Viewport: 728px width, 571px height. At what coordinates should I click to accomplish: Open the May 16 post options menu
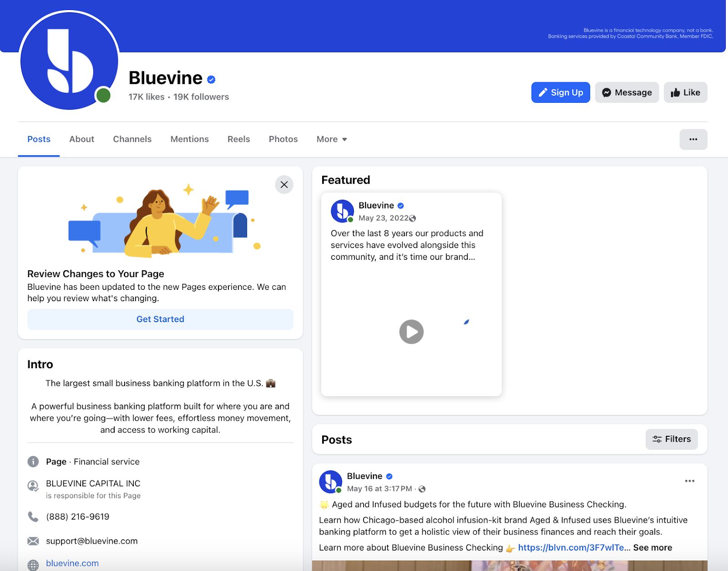[x=689, y=481]
